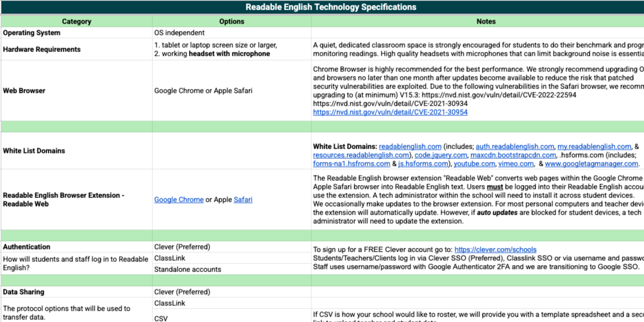Select 'Clever (Preferred)' in the Data Sharing row

(232, 292)
